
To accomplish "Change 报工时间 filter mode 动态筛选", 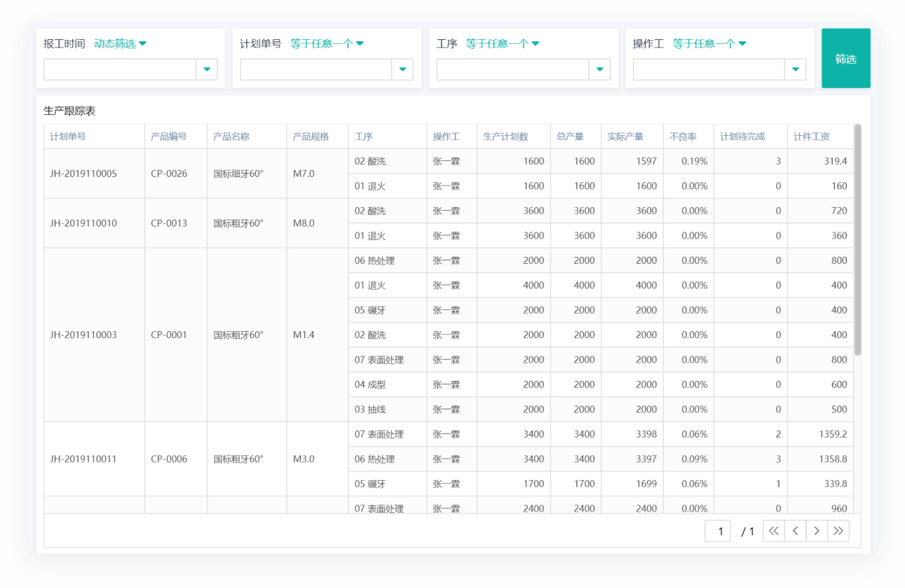I will [x=120, y=43].
